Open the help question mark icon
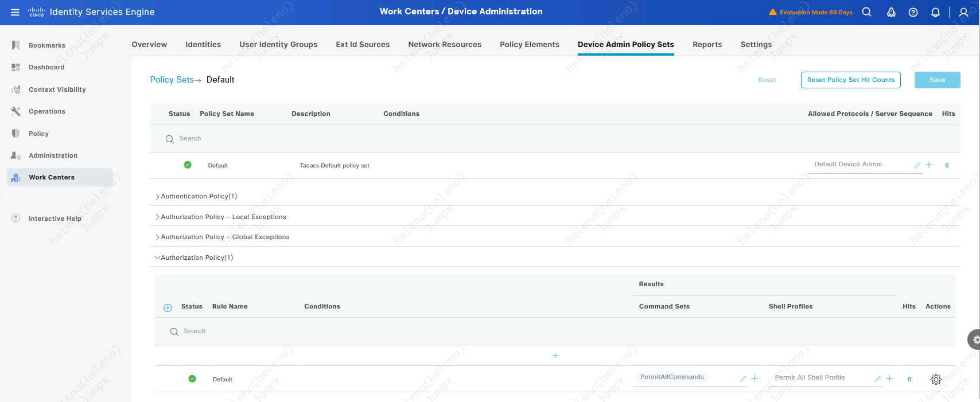Screen dimensions: 980x402 click(x=913, y=12)
